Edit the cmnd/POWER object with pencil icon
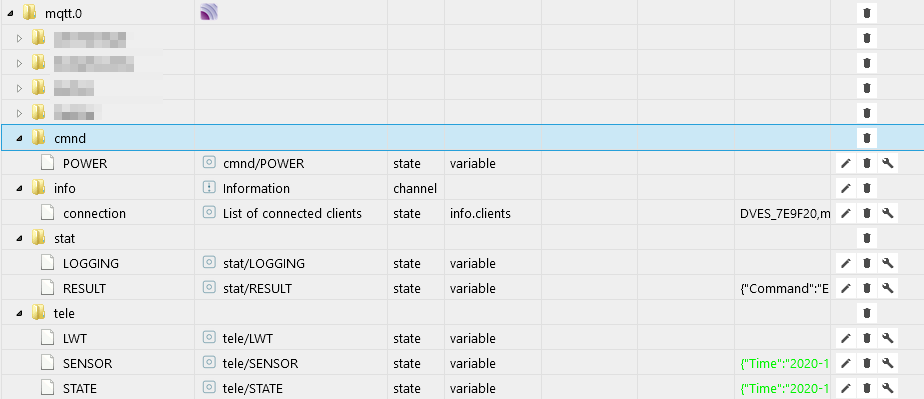924x399 pixels. click(x=846, y=163)
